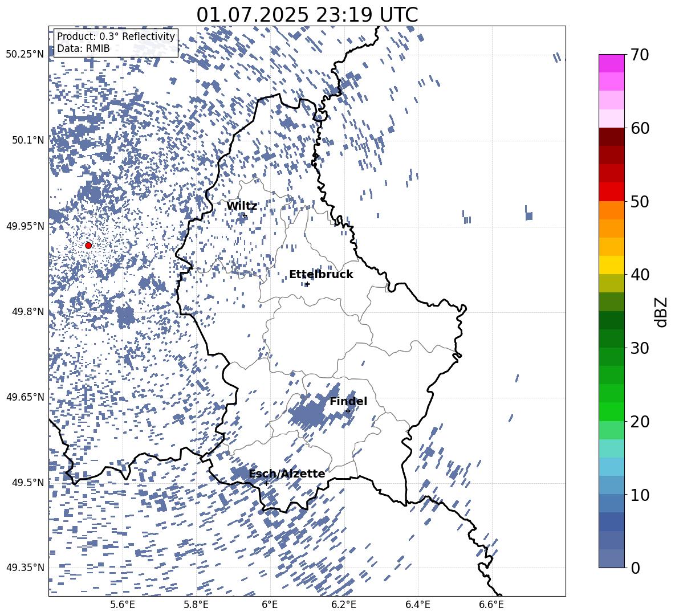This screenshot has width=675, height=616.
Task: Click the dark maroon colorbar segment below 60
Action: pyautogui.click(x=611, y=137)
